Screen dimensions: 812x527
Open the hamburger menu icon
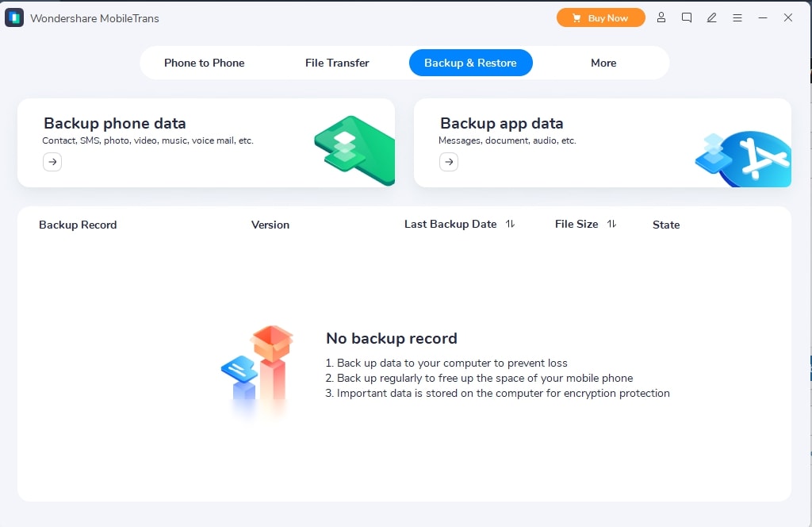[737, 17]
